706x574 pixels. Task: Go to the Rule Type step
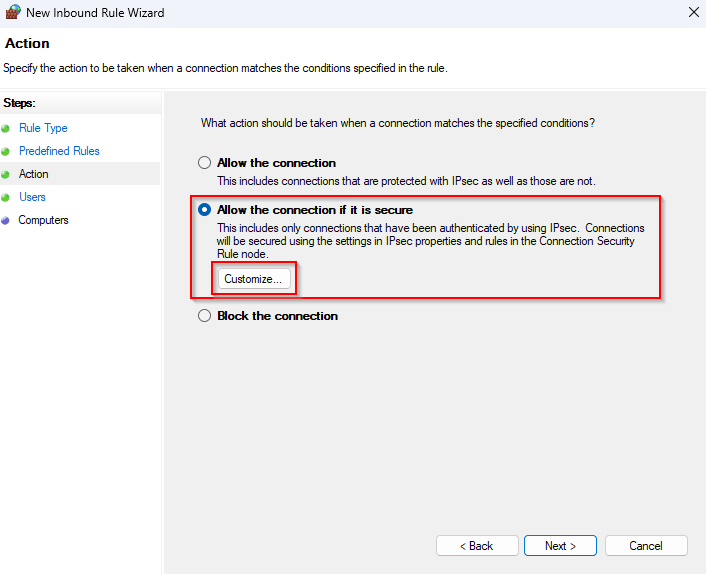tap(43, 128)
